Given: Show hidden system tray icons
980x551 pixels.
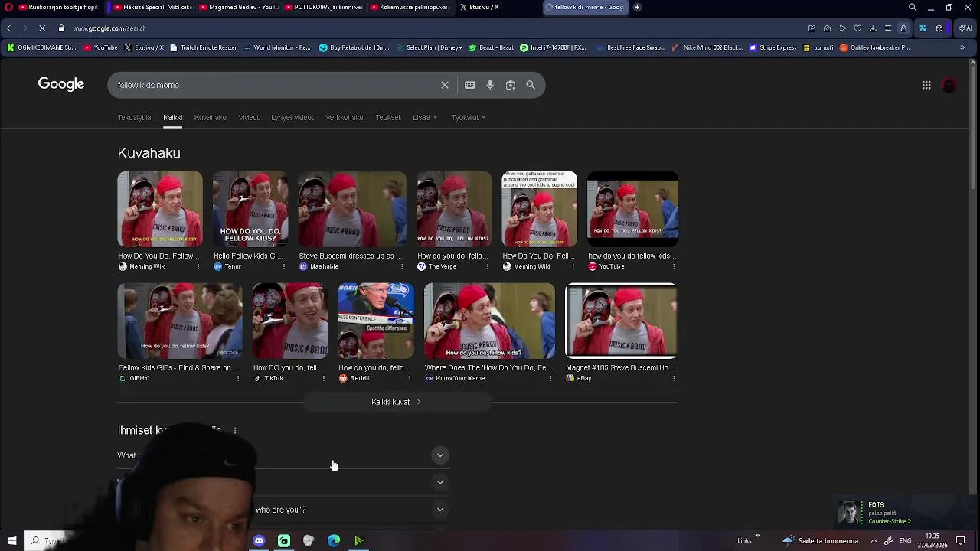Looking at the screenshot, I should (x=874, y=541).
